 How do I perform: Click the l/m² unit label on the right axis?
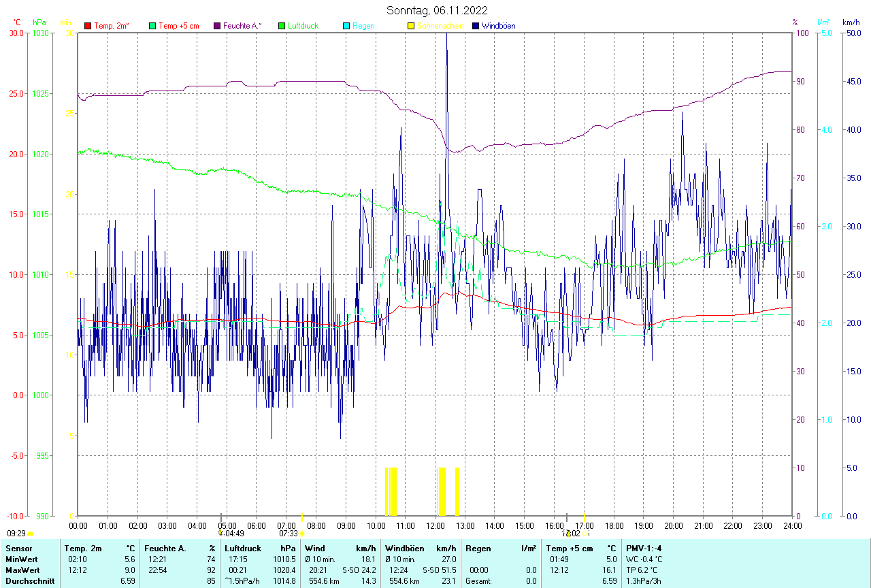coord(824,22)
